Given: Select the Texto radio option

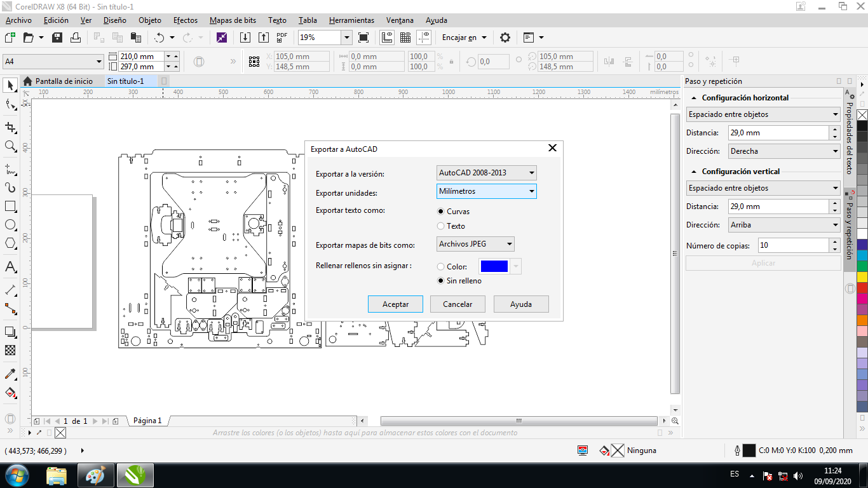Looking at the screenshot, I should point(441,226).
